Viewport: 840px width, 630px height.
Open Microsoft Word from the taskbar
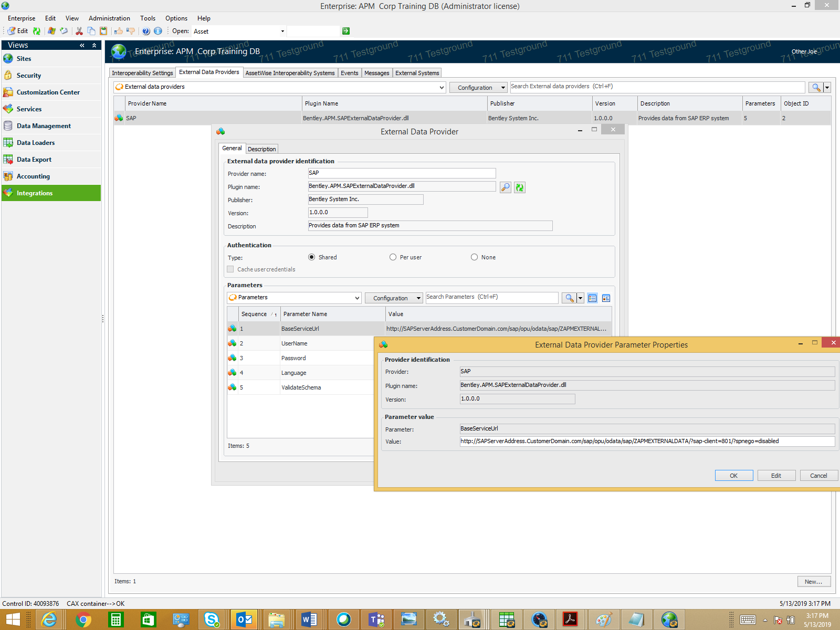point(309,619)
